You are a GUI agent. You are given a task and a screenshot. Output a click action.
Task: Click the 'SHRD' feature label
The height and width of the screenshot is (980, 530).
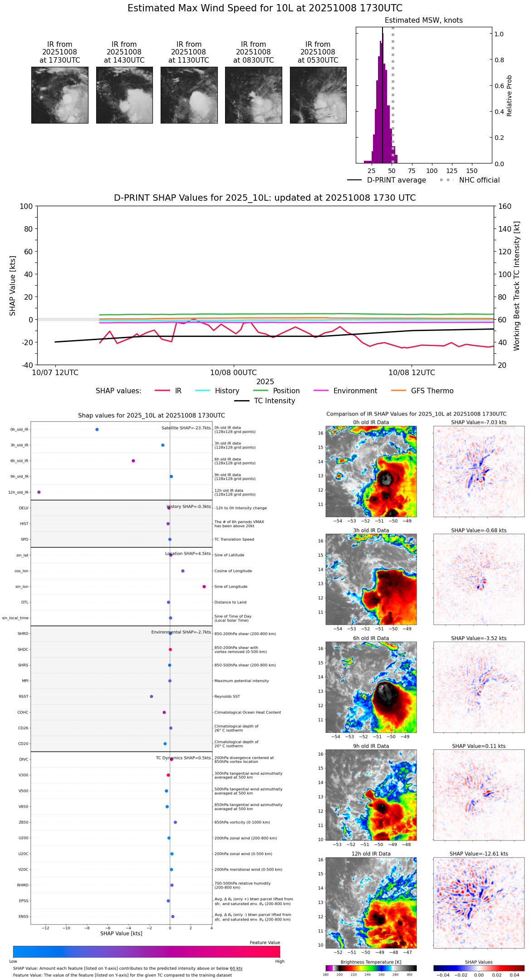coord(23,634)
